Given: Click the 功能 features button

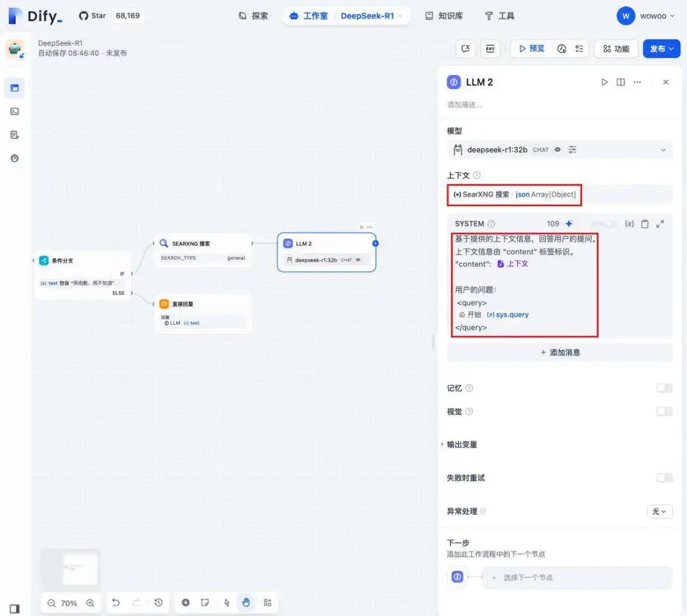Looking at the screenshot, I should pyautogui.click(x=616, y=48).
